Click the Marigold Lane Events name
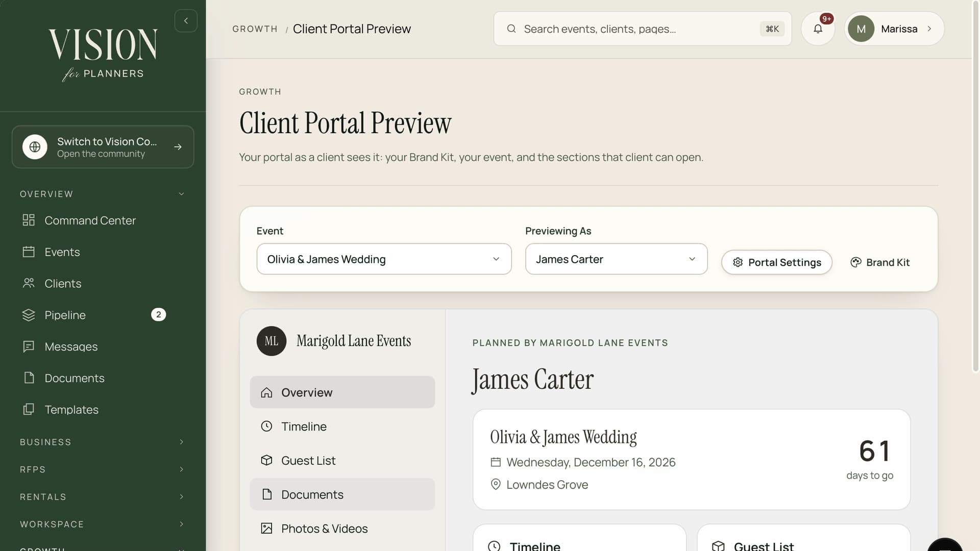 point(354,341)
